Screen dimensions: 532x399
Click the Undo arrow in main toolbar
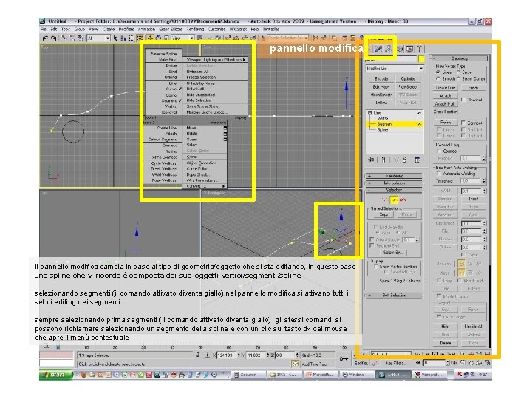tap(45, 38)
